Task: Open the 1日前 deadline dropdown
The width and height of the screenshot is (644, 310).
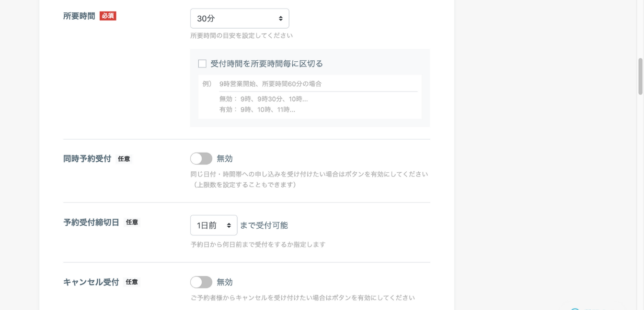Action: tap(214, 225)
